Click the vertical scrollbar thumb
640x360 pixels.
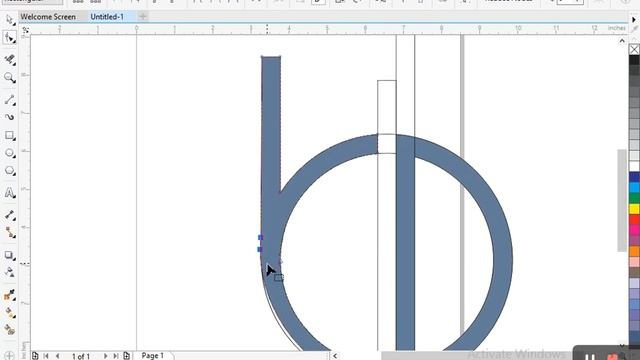pos(622,200)
